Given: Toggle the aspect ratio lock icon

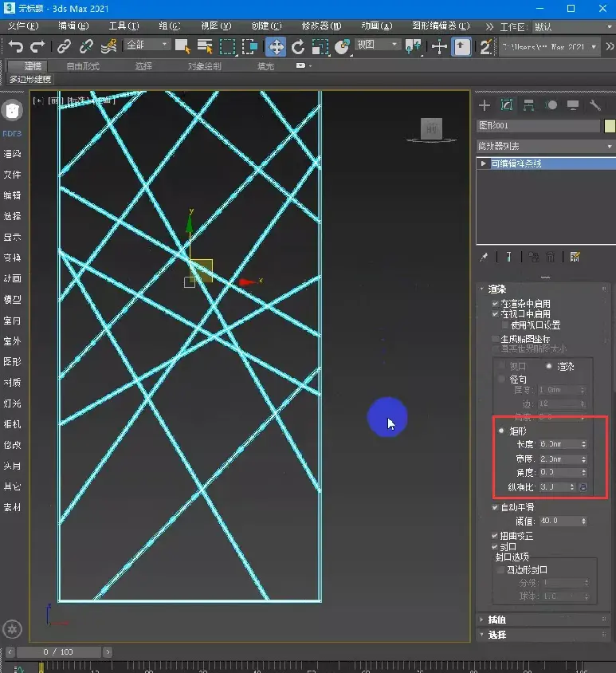Looking at the screenshot, I should pos(583,486).
